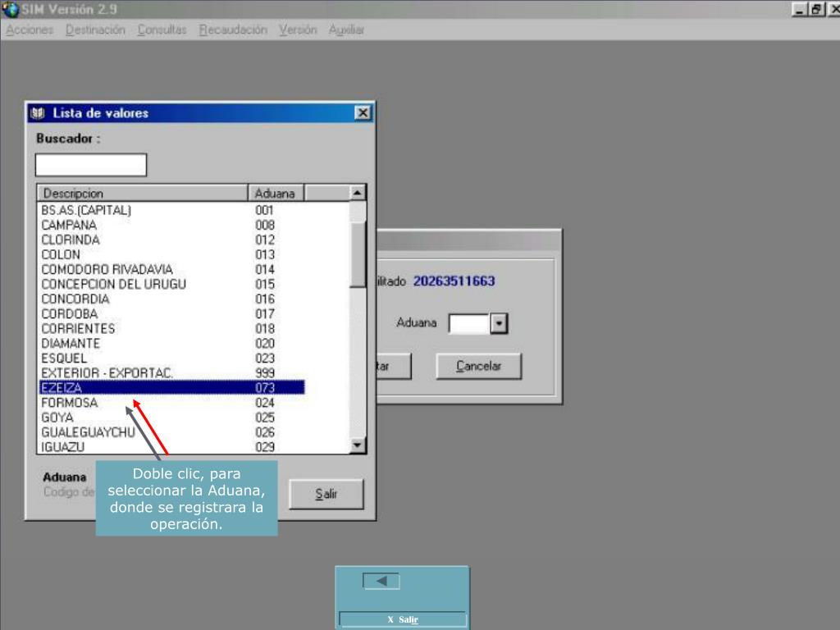The height and width of the screenshot is (630, 840).
Task: Open the Destinación menu
Action: point(95,30)
